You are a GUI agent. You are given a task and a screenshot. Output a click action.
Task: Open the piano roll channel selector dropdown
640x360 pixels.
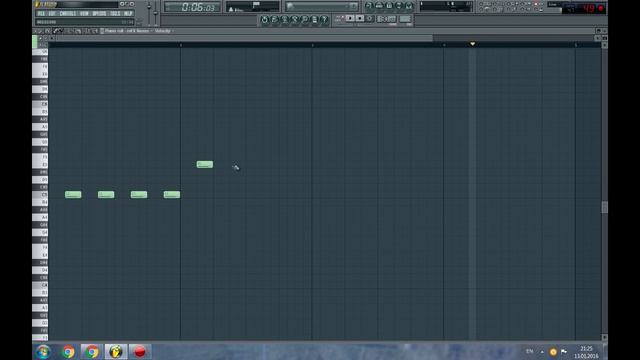tap(129, 31)
